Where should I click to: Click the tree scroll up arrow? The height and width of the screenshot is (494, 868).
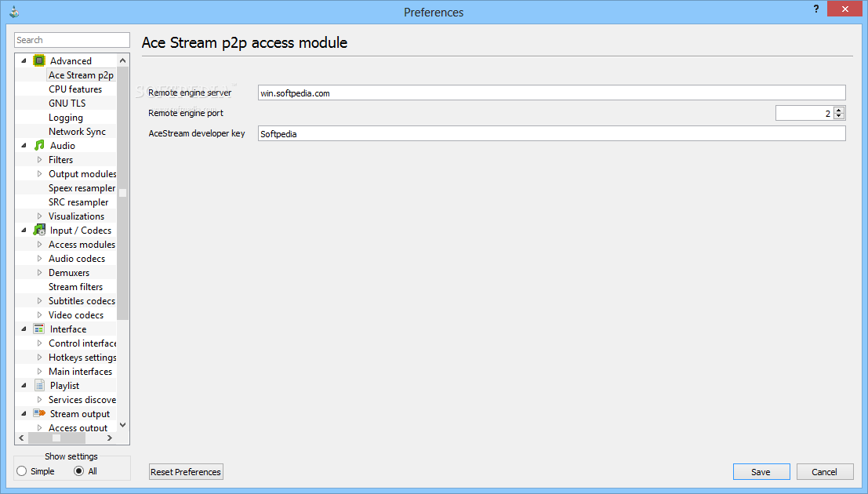tap(123, 60)
